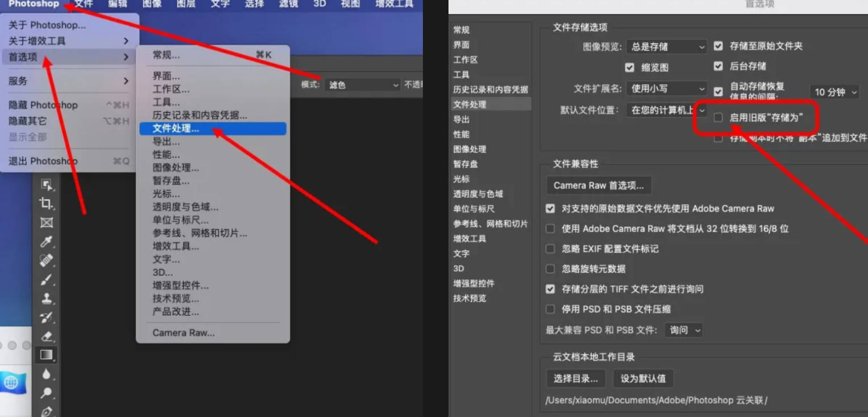Image resolution: width=868 pixels, height=417 pixels.
Task: Select the Object Selection tool
Action: pyautogui.click(x=47, y=185)
